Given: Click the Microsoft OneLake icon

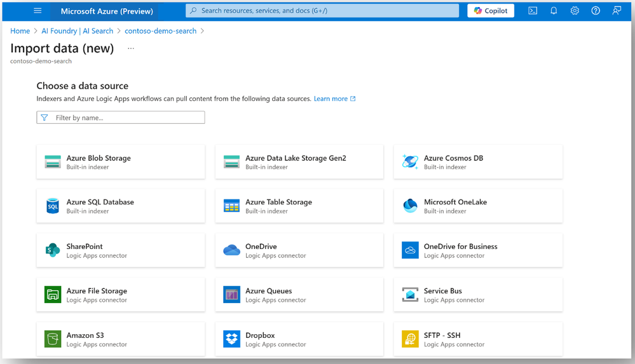Looking at the screenshot, I should click(410, 206).
